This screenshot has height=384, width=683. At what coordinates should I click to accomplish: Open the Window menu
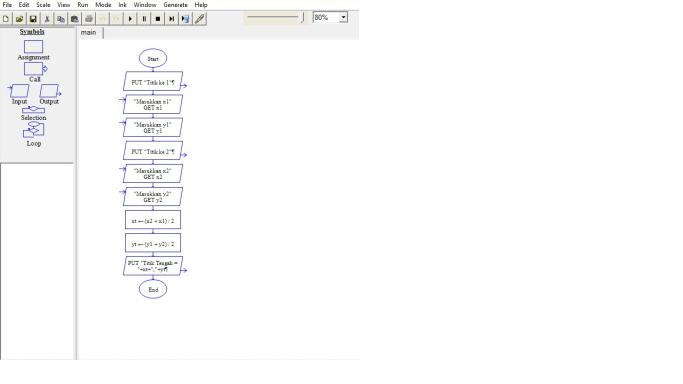(145, 5)
